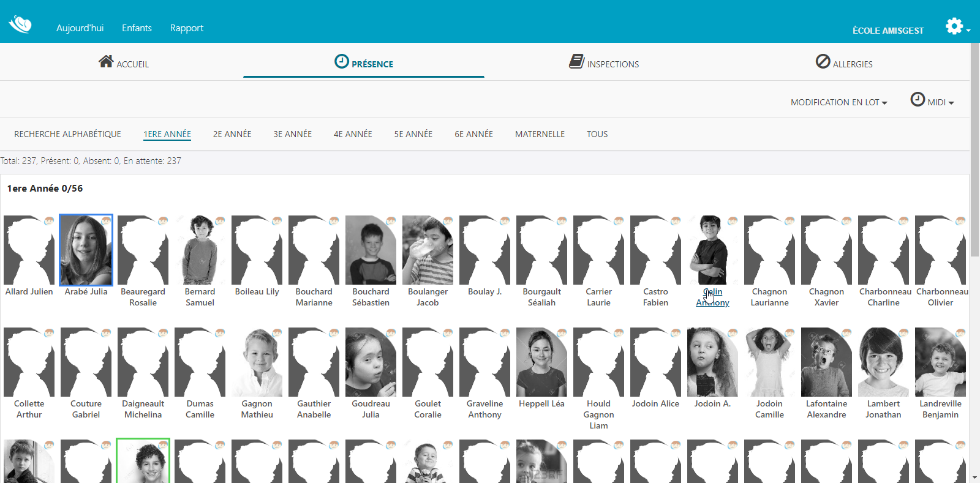Image resolution: width=980 pixels, height=483 pixels.
Task: Open the Enfants menu
Action: coord(137,28)
